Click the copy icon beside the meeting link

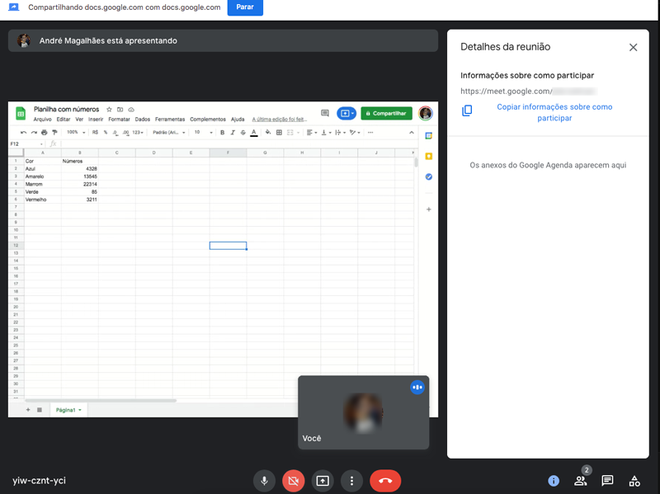(x=467, y=111)
